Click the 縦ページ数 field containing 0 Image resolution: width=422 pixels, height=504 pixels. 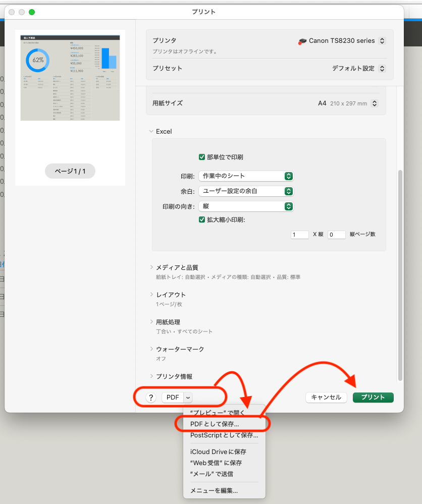pos(337,235)
